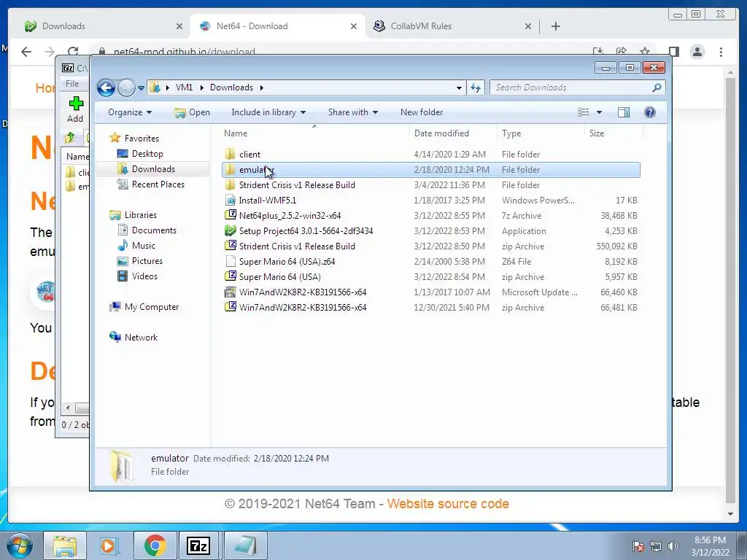Screen dimensions: 747x560
Task: Sort by Type column header
Action: pos(541,133)
